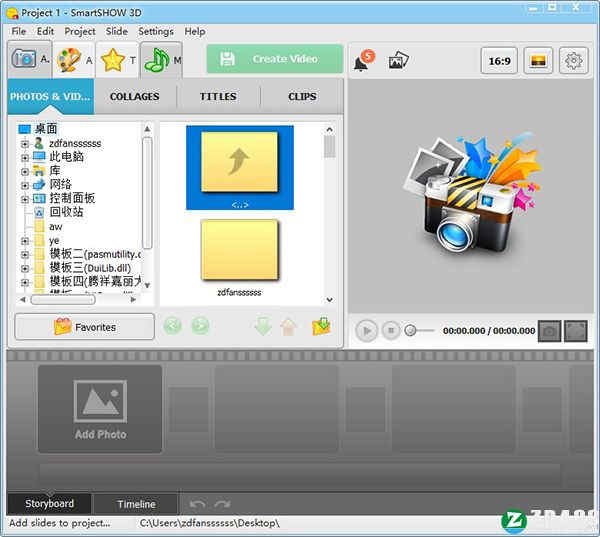
Task: Click the undo arrow icon
Action: pos(198,504)
